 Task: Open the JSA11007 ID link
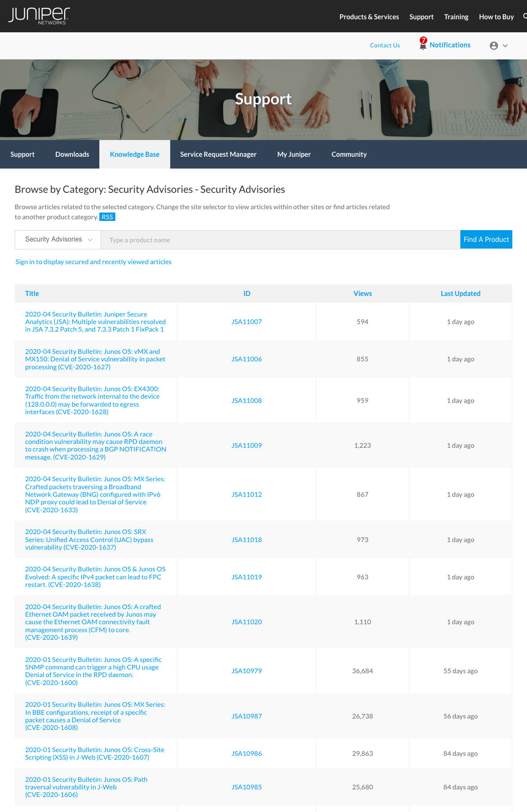(246, 321)
